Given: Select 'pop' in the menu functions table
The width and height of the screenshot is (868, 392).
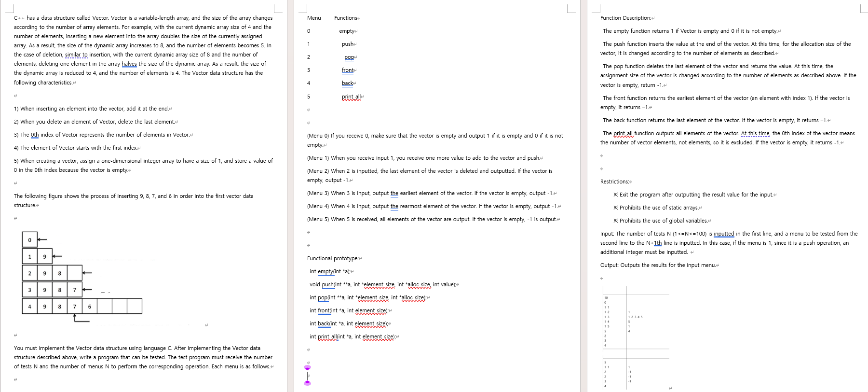Looking at the screenshot, I should pyautogui.click(x=349, y=57).
